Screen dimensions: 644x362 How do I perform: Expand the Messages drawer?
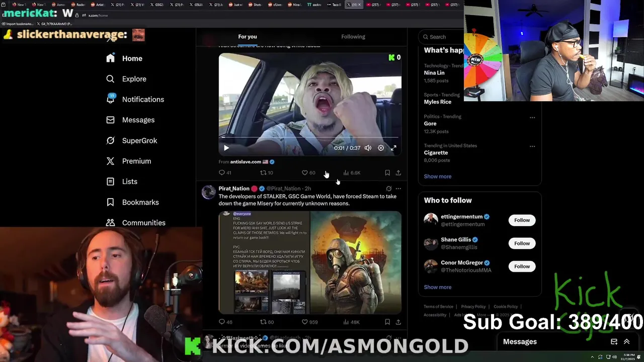(627, 342)
